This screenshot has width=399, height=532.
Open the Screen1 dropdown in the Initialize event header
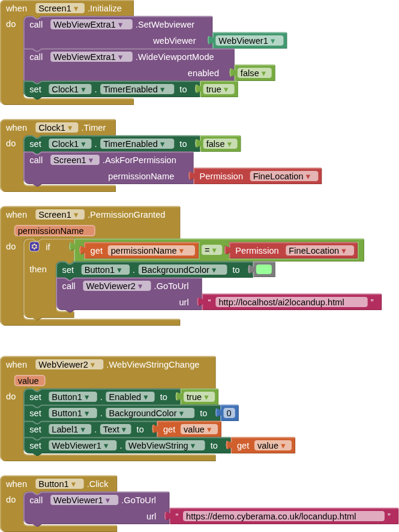[60, 8]
